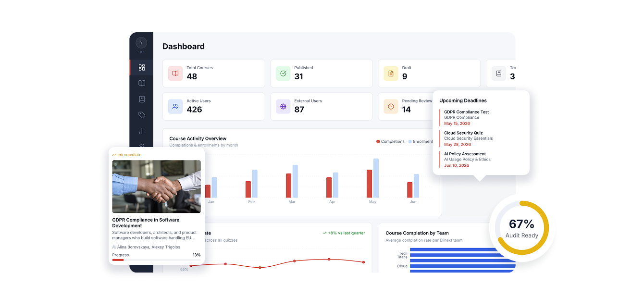This screenshot has width=644, height=285.
Task: Open the tag icon in sidebar
Action: coord(142,115)
